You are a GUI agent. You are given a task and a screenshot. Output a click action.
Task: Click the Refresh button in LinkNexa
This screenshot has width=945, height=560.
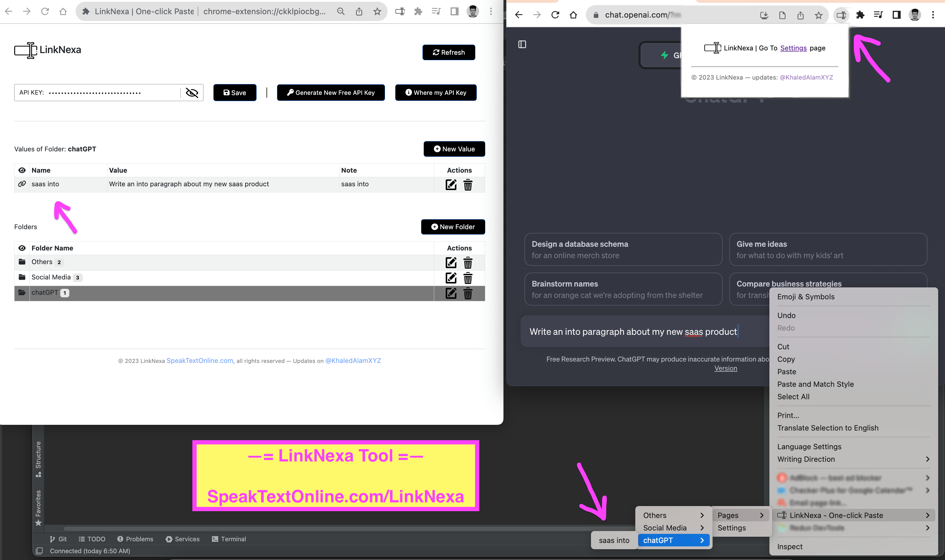click(449, 53)
